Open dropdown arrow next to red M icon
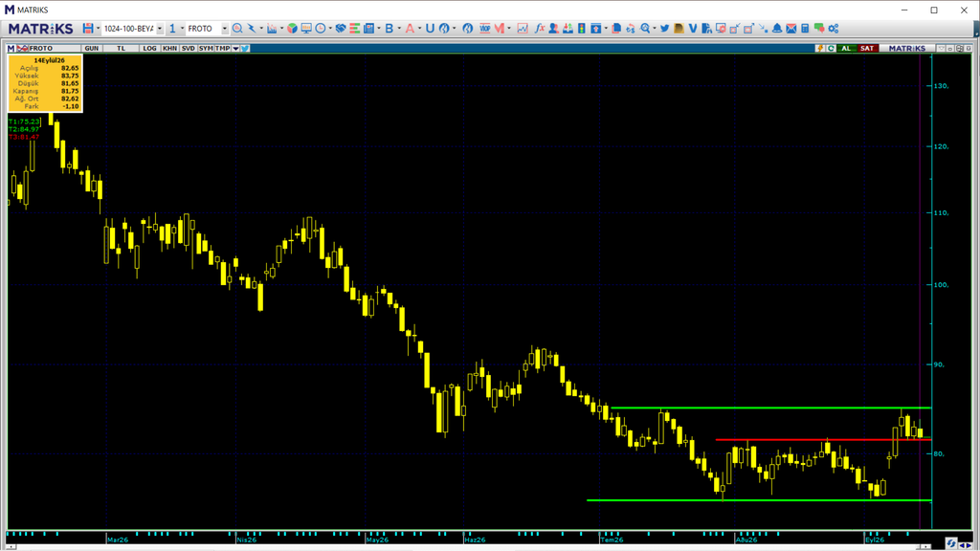 click(509, 29)
